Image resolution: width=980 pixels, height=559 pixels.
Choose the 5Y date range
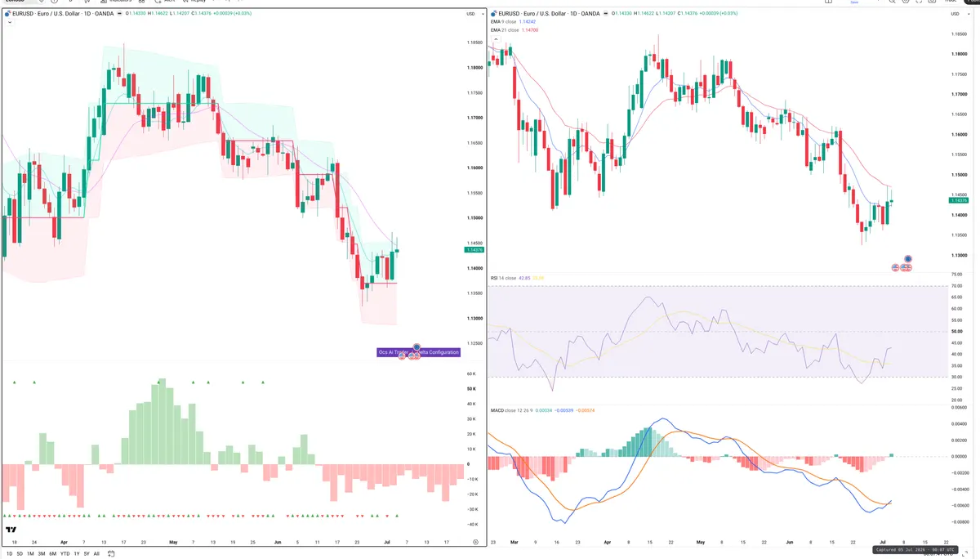pyautogui.click(x=86, y=553)
